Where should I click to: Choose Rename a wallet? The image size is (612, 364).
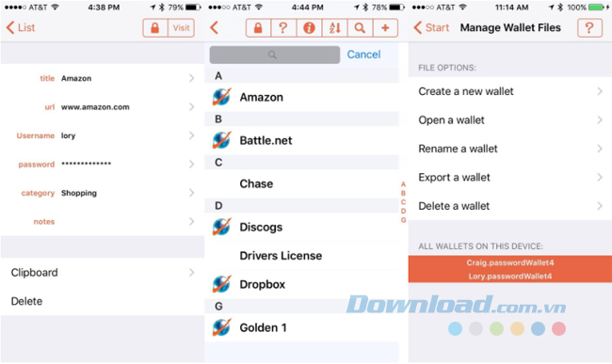[509, 149]
